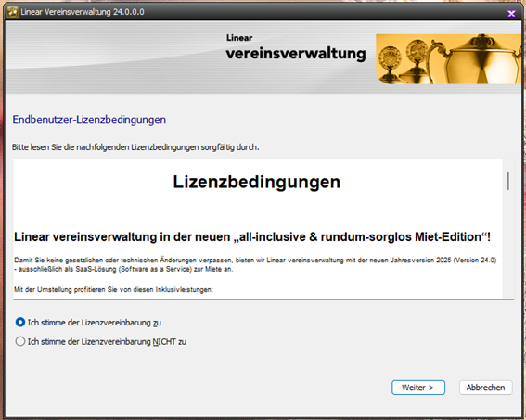The height and width of the screenshot is (420, 526).
Task: Click the 'Weiter >' button
Action: point(418,388)
